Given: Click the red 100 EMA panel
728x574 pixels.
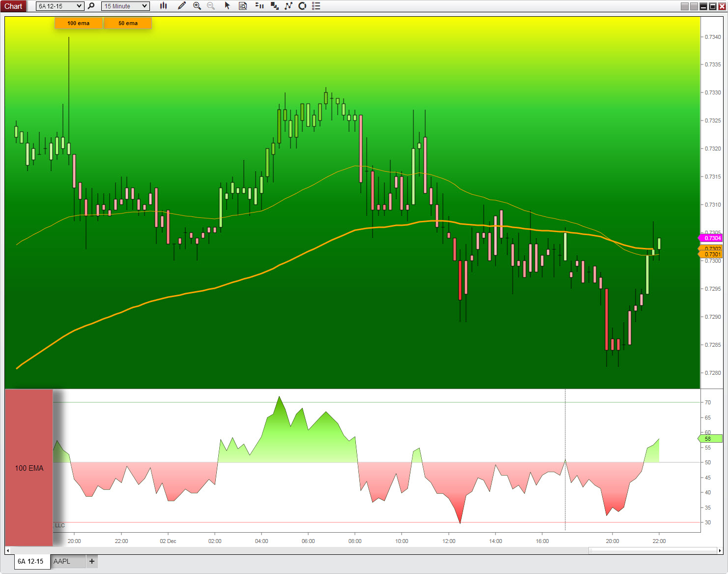Looking at the screenshot, I should click(29, 468).
